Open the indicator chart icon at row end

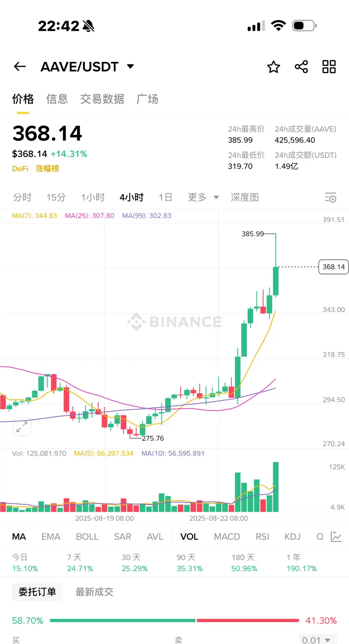336,537
